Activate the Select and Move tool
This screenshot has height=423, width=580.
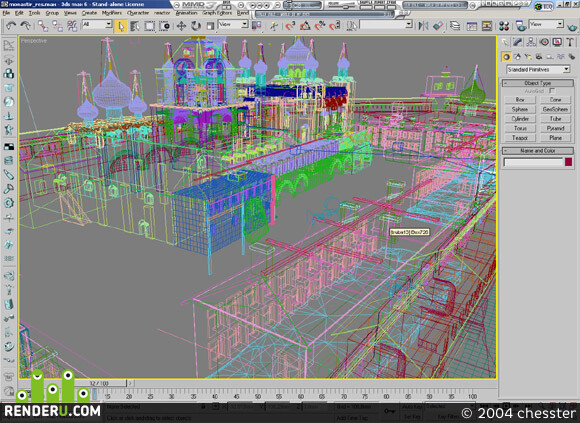click(181, 26)
